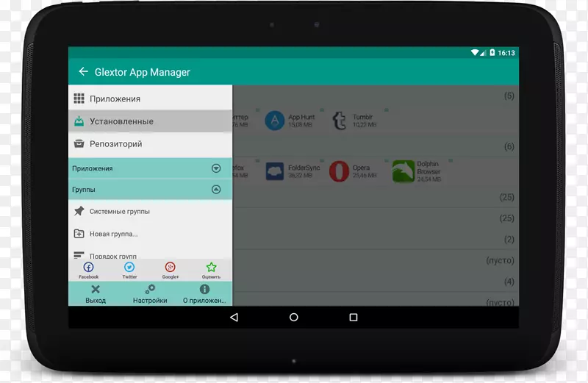This screenshot has width=588, height=383.
Task: Select the Opera app icon
Action: 339,171
